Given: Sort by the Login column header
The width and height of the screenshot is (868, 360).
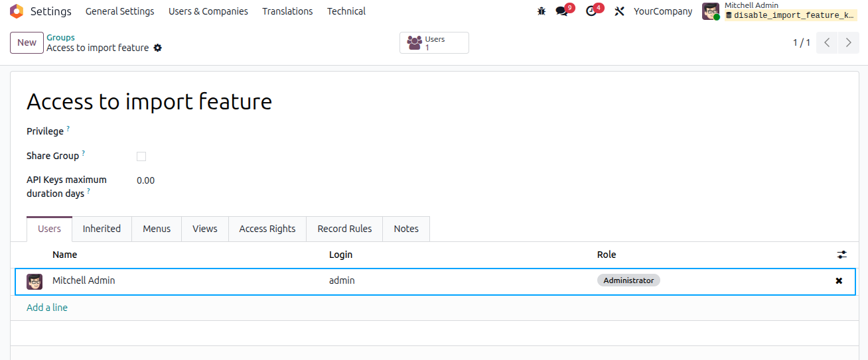Looking at the screenshot, I should click(x=340, y=255).
